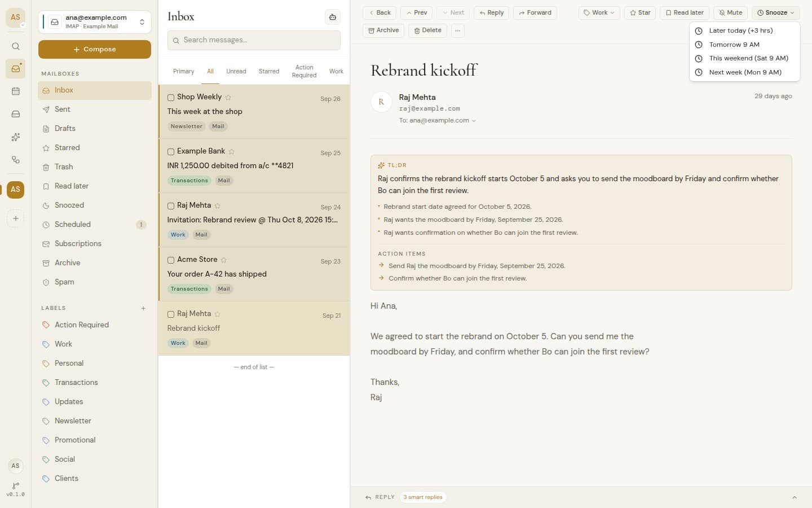The image size is (812, 508).
Task: Focus the Search messages field
Action: click(x=254, y=40)
